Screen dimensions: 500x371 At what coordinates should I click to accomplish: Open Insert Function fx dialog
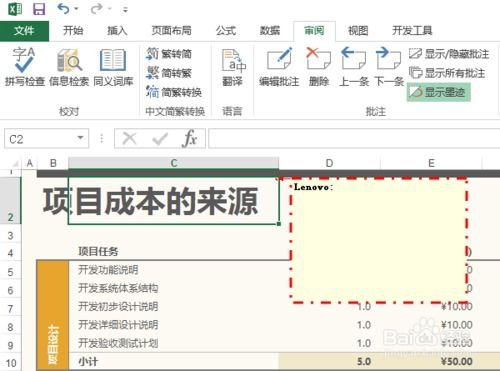click(190, 138)
